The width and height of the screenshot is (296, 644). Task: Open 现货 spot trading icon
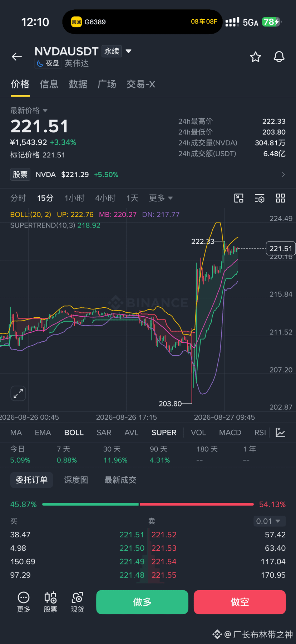[77, 602]
